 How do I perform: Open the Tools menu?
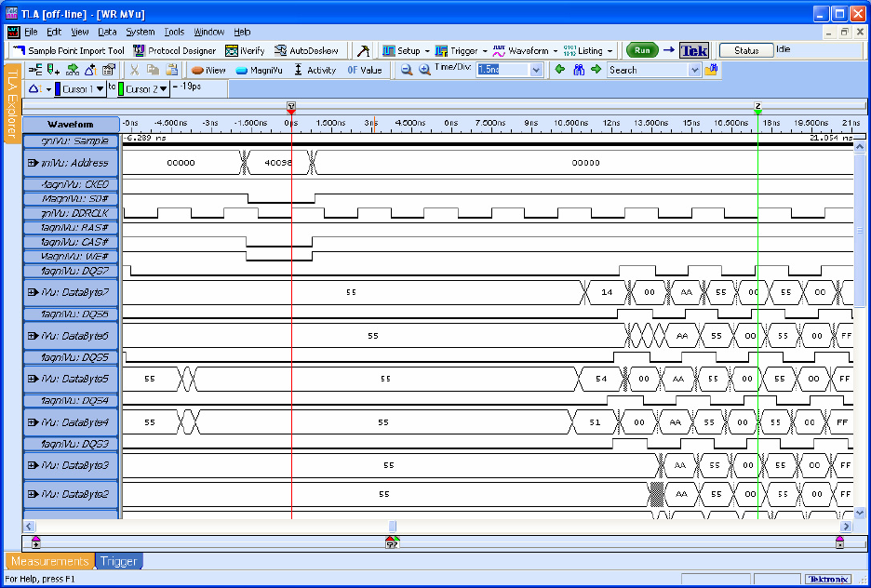(x=174, y=32)
